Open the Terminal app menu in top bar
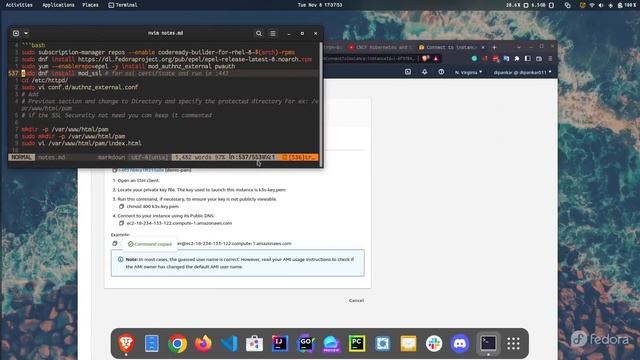 (x=123, y=5)
